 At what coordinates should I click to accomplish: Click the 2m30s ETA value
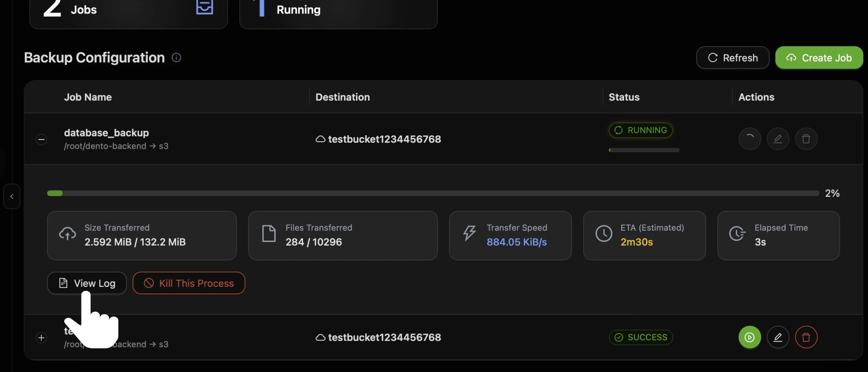click(637, 242)
